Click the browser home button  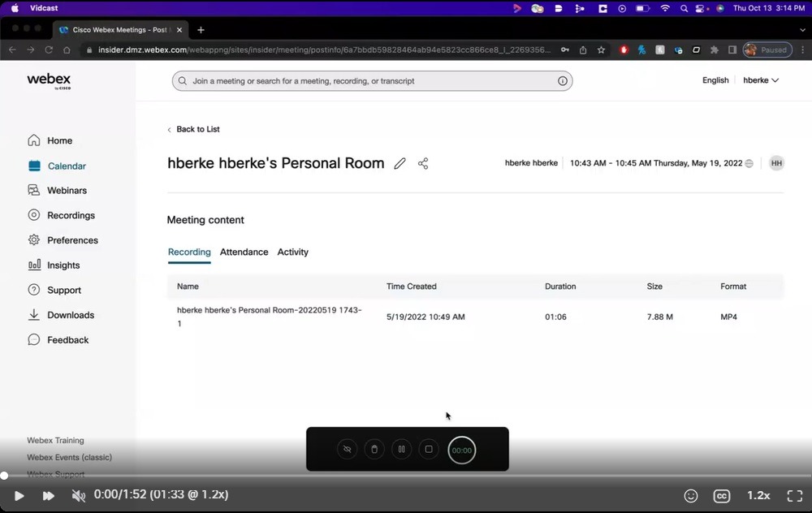point(67,50)
